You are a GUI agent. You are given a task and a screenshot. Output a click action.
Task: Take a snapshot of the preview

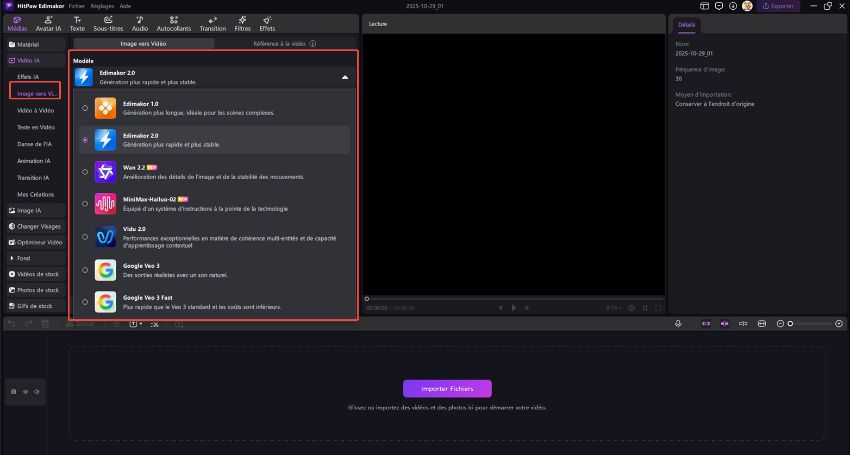click(x=632, y=308)
